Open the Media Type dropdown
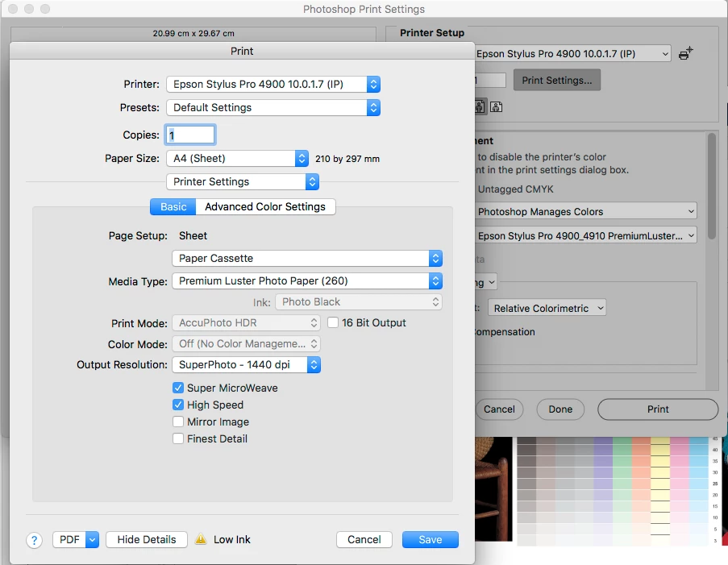Viewport: 728px width, 565px height. pyautogui.click(x=307, y=280)
